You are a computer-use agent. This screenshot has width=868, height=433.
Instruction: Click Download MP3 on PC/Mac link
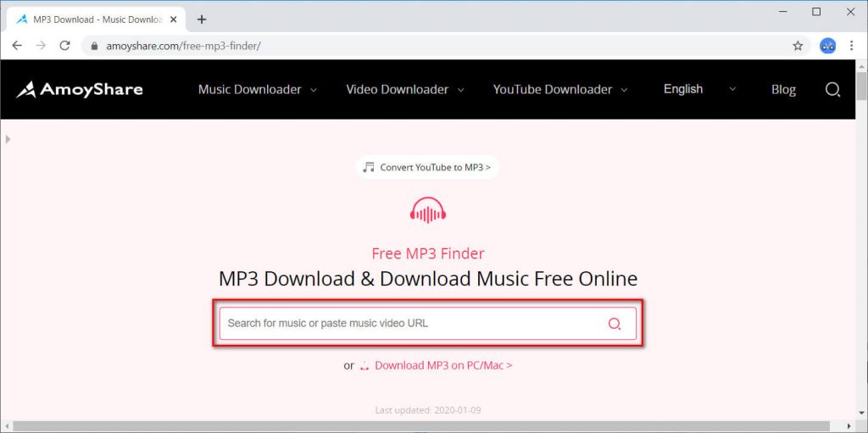pyautogui.click(x=443, y=365)
